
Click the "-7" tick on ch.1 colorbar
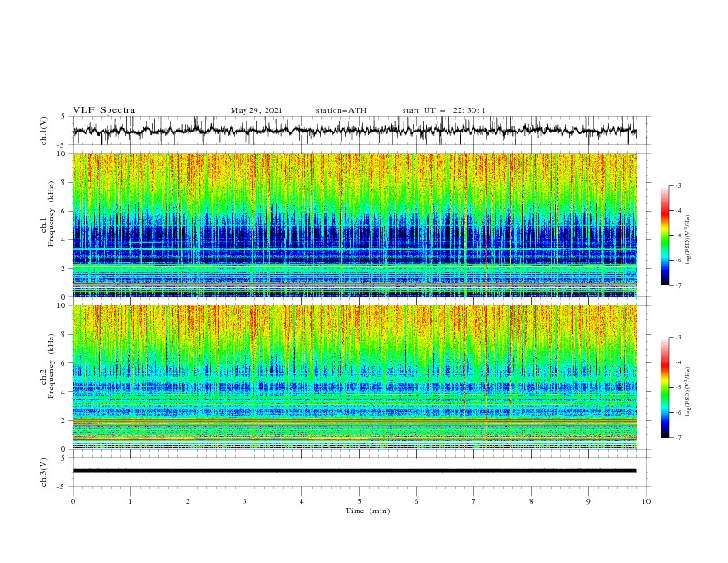677,285
